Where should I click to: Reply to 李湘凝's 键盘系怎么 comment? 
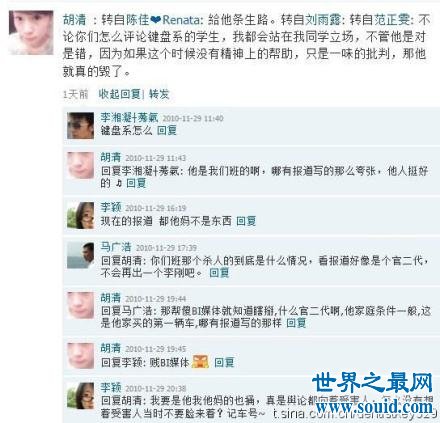coord(167,130)
